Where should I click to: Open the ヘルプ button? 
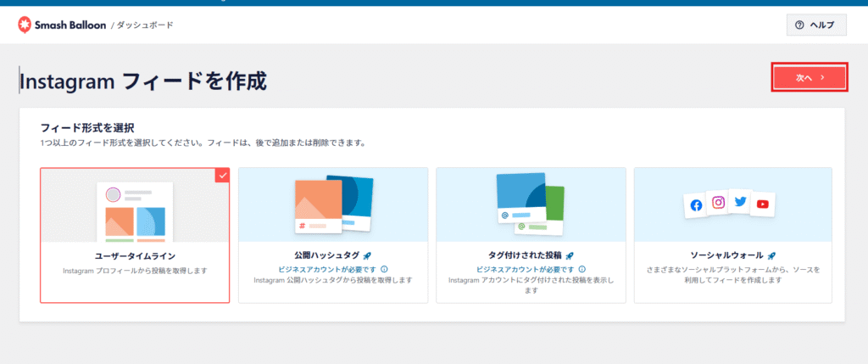[x=816, y=25]
